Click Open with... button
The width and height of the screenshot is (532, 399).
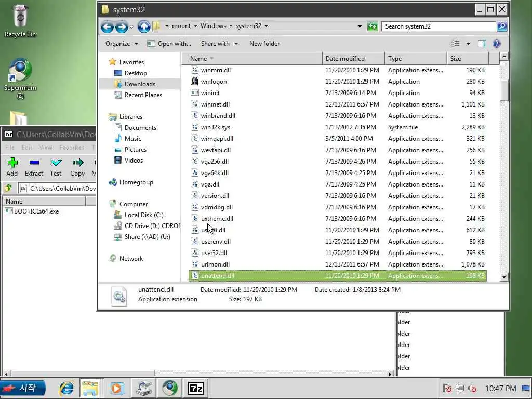coord(169,44)
